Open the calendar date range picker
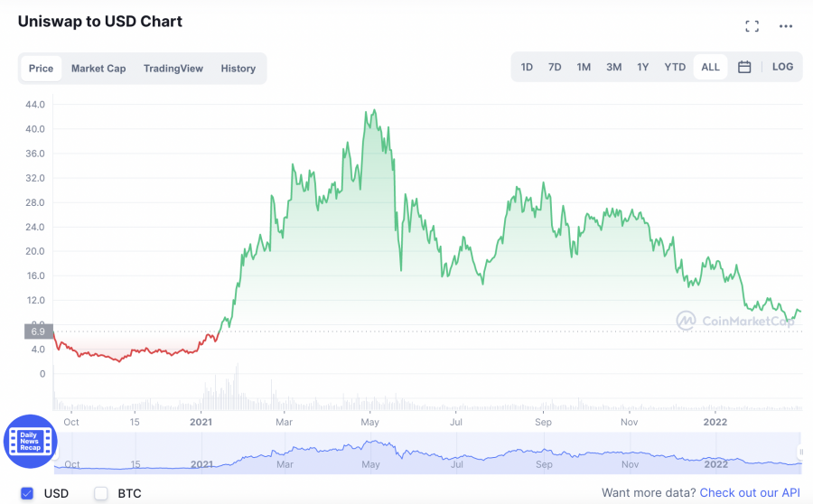Viewport: 813px width, 504px height. pyautogui.click(x=744, y=67)
